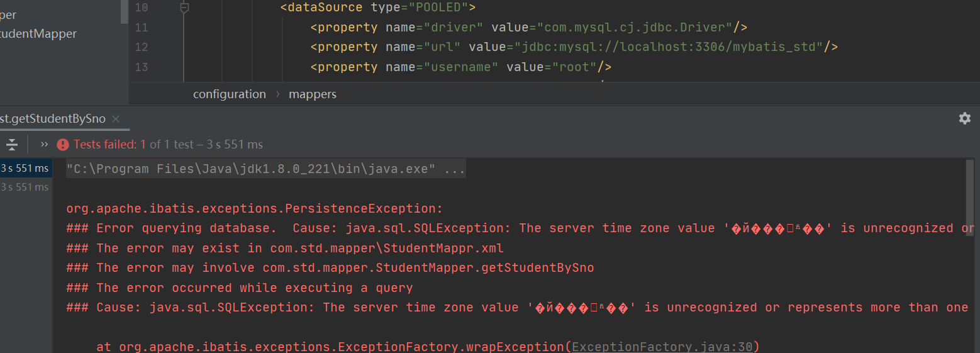
Task: Click the 'Tests failed: 1' status text
Action: tap(110, 145)
